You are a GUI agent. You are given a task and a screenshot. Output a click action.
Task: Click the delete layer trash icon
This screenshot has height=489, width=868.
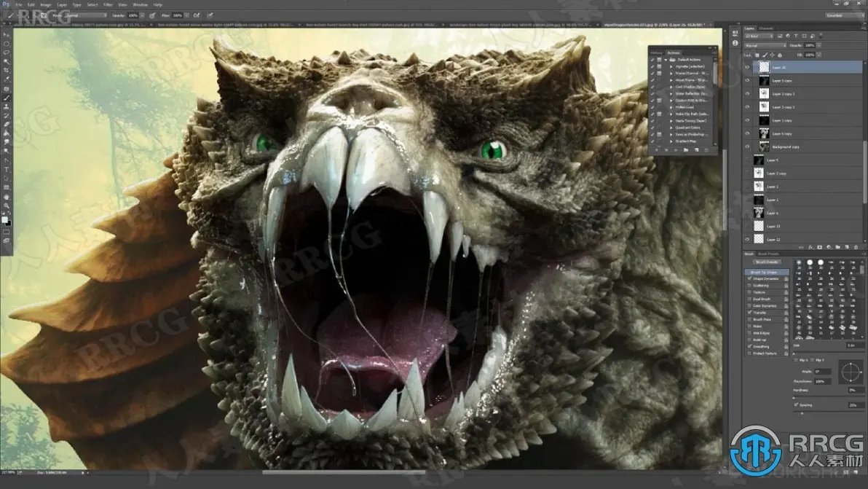click(856, 247)
